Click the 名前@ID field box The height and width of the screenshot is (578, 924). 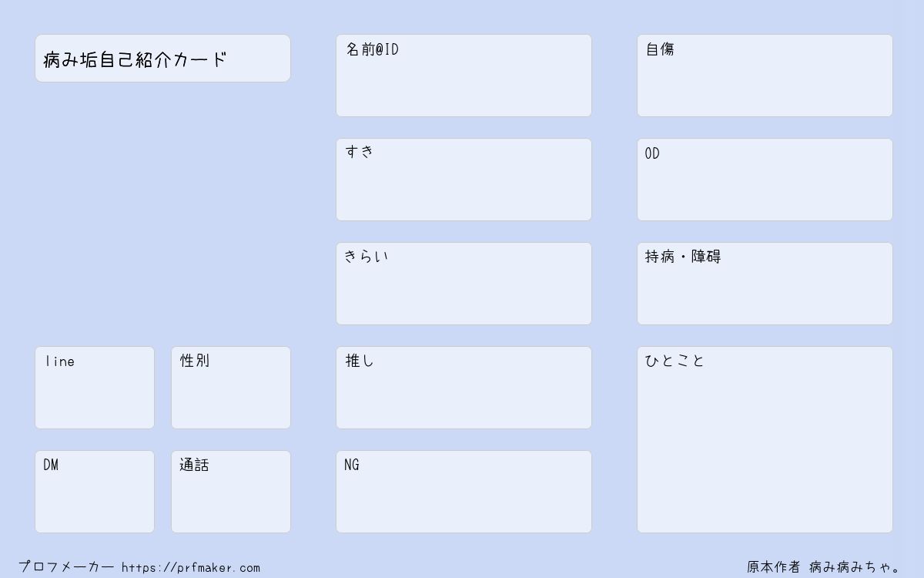pos(464,76)
